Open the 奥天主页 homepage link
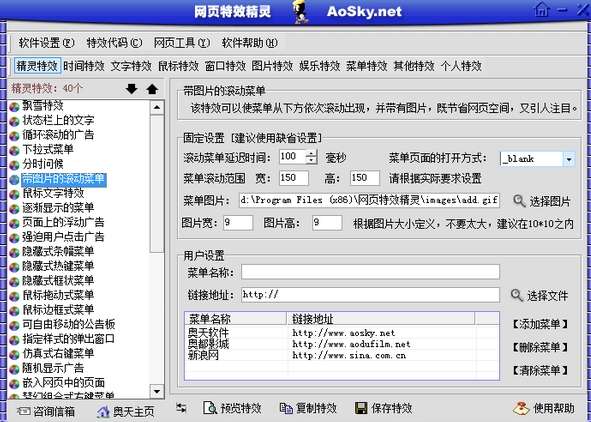 126,411
